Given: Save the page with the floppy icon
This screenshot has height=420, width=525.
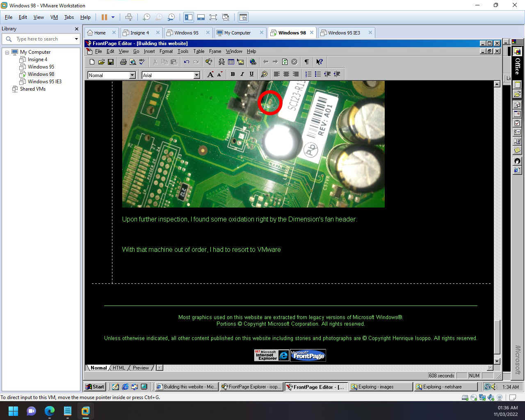Looking at the screenshot, I should (x=111, y=62).
